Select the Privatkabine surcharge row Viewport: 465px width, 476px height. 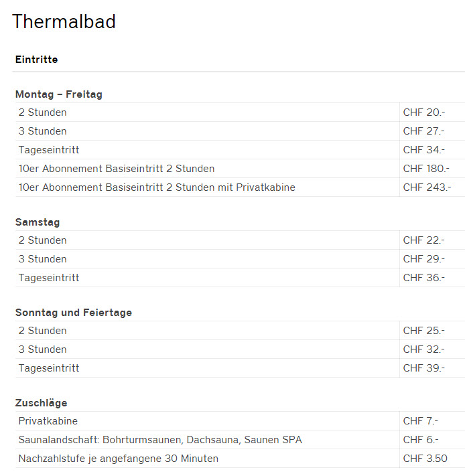click(x=48, y=421)
